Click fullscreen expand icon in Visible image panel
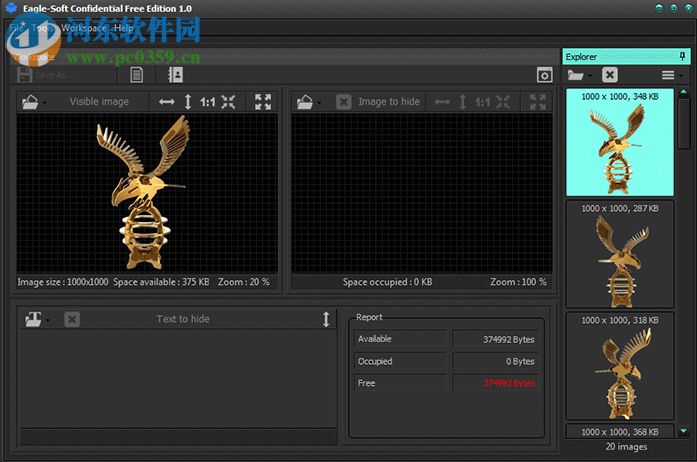697x462 pixels. click(263, 101)
